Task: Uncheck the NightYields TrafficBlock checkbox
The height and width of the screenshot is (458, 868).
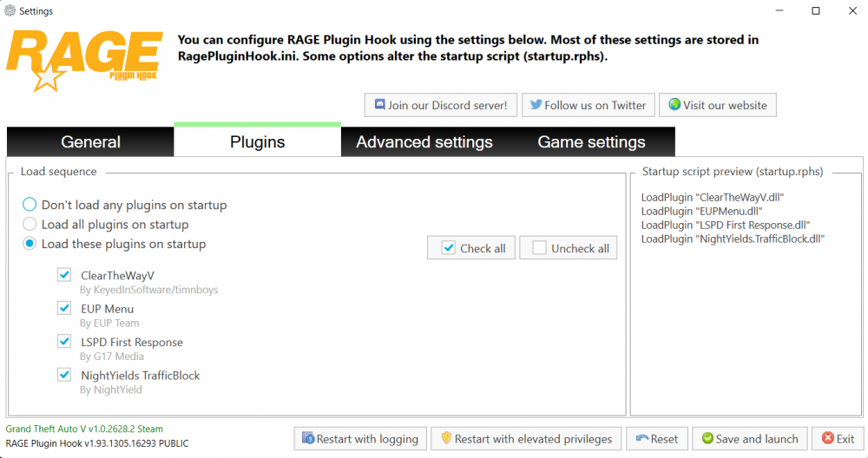Action: (x=64, y=375)
